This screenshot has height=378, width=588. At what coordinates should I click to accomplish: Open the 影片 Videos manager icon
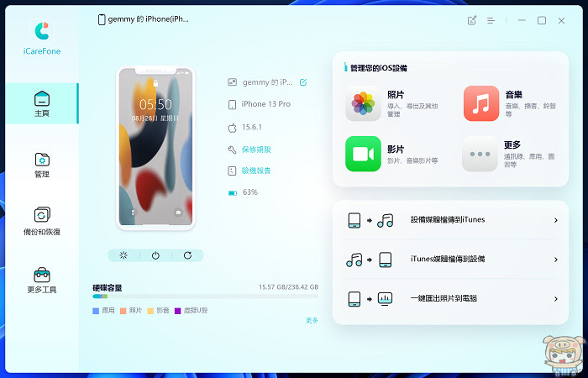[x=363, y=154]
